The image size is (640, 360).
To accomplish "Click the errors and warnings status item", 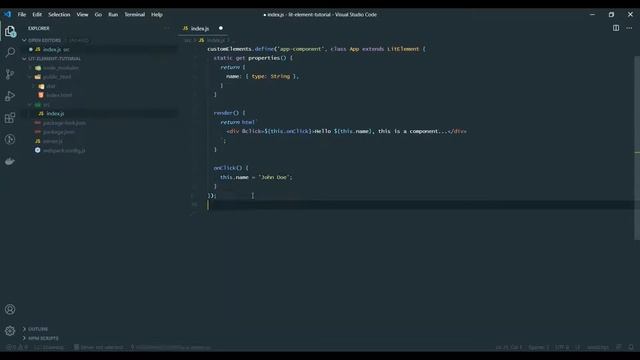I will click(17, 347).
